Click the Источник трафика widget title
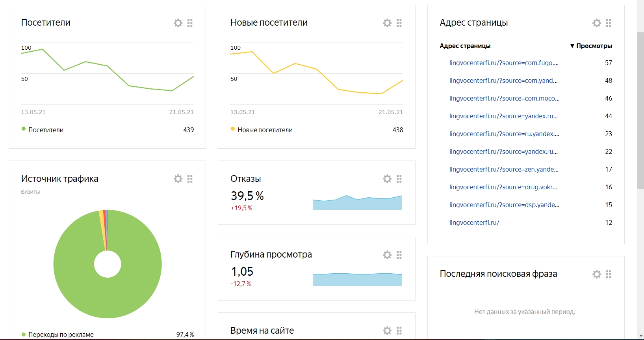The width and height of the screenshot is (644, 340). click(59, 179)
